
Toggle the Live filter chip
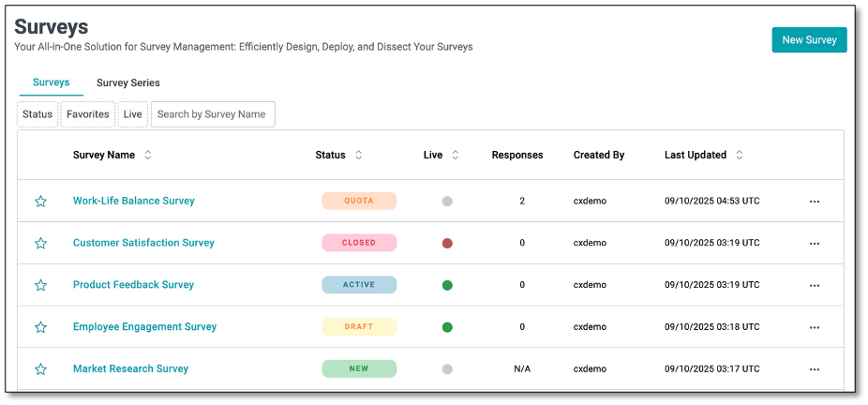(x=133, y=114)
